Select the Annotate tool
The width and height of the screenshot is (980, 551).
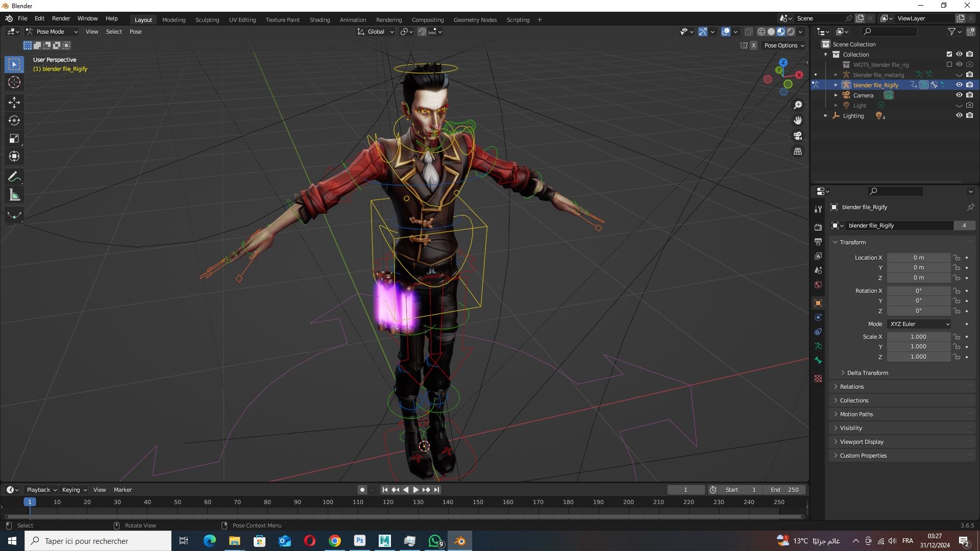(14, 177)
